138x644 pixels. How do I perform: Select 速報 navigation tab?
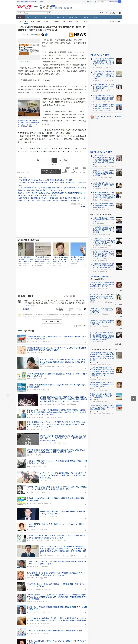(x=28, y=17)
